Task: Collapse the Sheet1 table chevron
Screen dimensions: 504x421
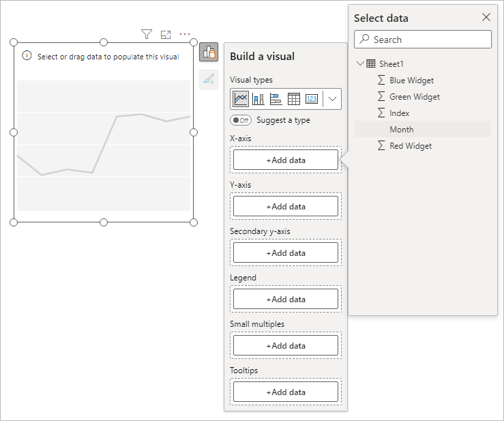Action: [x=360, y=63]
